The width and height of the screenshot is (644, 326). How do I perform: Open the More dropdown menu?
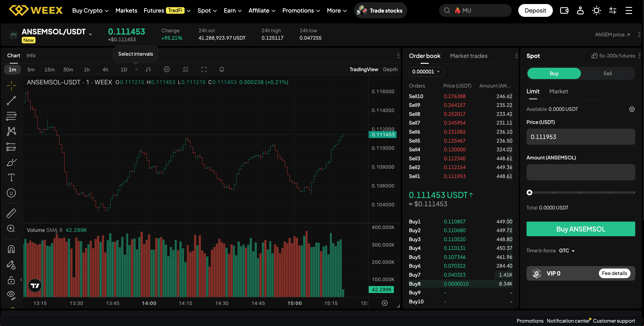coord(337,11)
